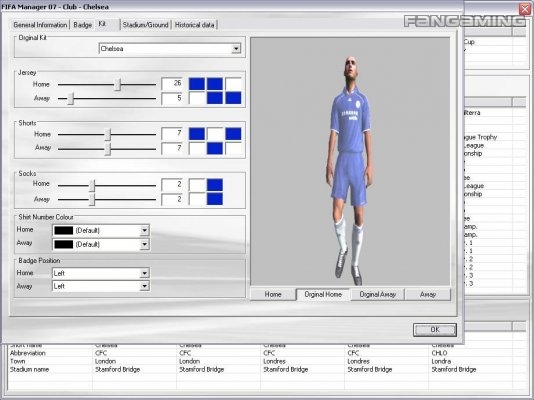Switch to the General Information tab

click(40, 25)
